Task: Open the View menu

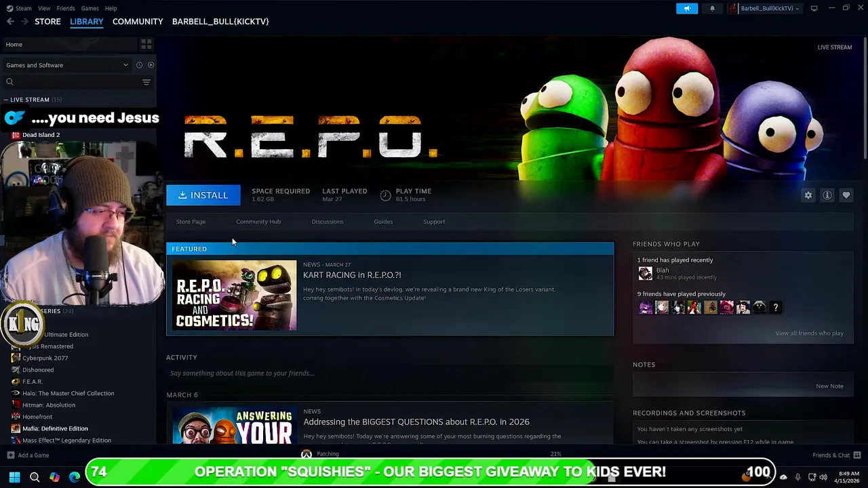Action: pos(44,8)
